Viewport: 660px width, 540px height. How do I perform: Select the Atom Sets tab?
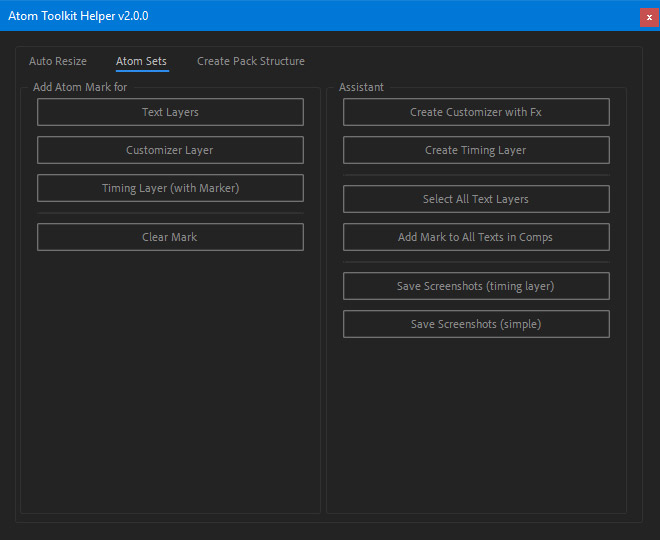141,61
